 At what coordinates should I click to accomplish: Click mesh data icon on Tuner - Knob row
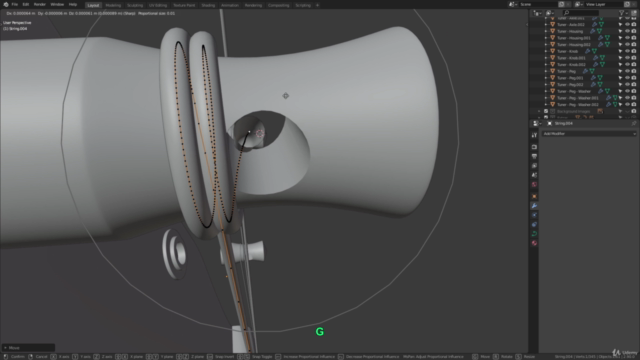point(594,51)
